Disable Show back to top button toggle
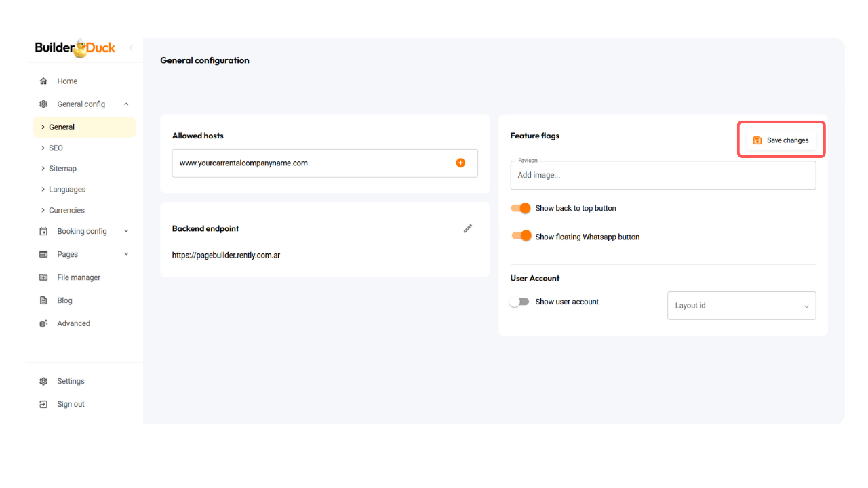 [x=521, y=208]
